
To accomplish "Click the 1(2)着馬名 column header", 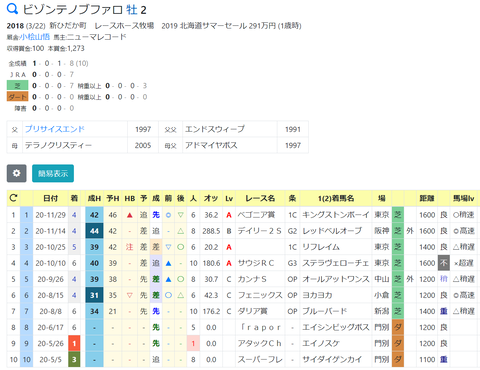I will click(336, 198).
